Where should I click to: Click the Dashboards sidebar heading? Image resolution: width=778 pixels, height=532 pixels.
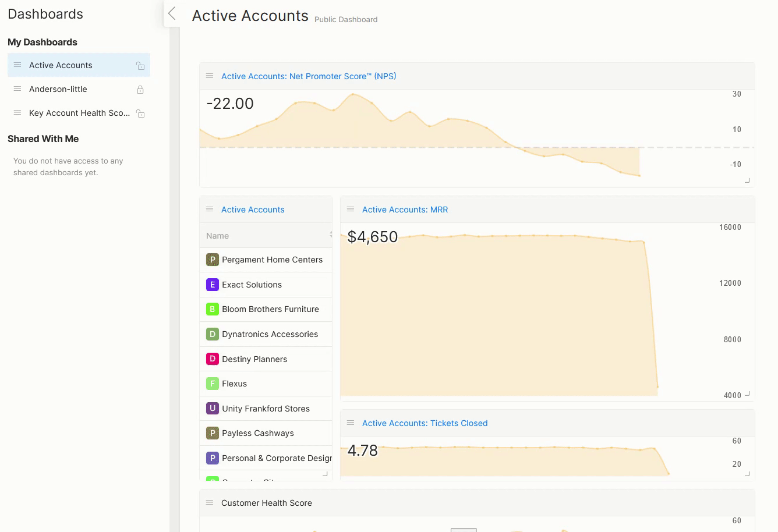tap(45, 14)
